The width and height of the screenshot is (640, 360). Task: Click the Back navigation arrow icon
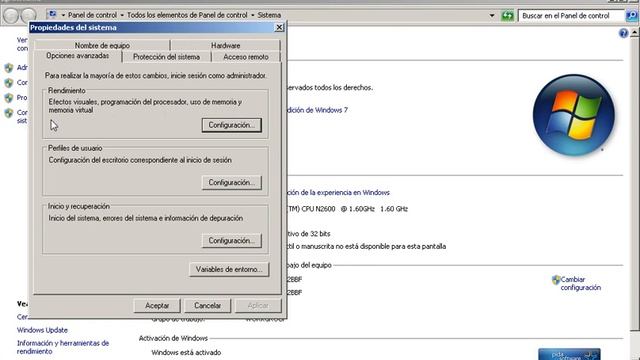tap(11, 16)
